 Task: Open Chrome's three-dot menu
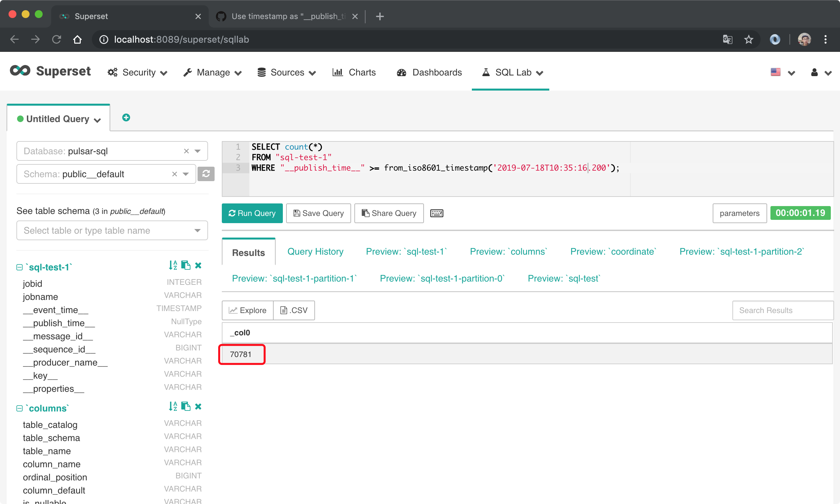[x=826, y=40]
